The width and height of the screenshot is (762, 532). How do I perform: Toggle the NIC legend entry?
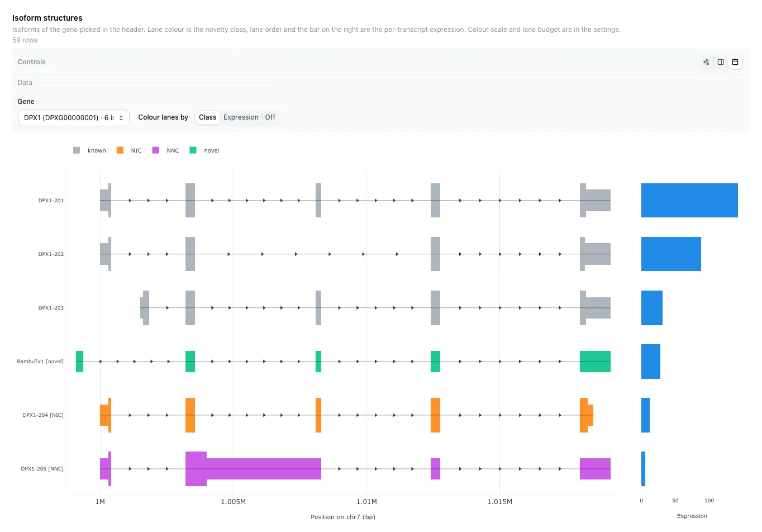point(129,150)
